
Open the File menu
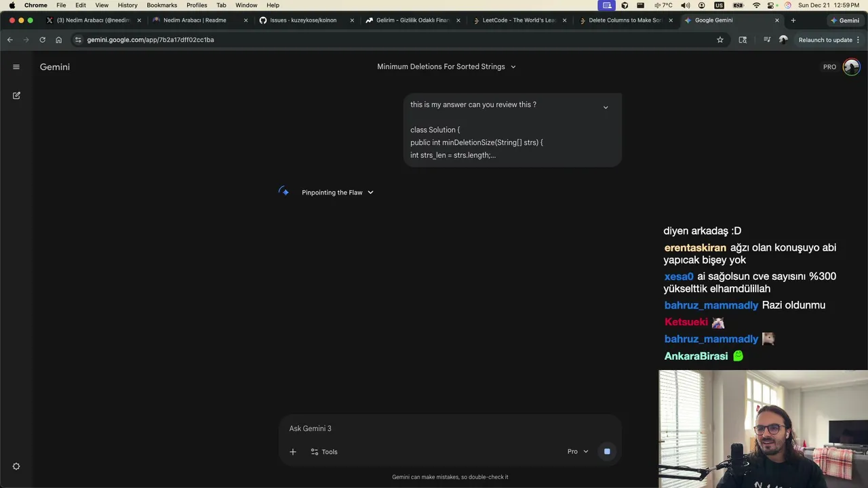61,5
